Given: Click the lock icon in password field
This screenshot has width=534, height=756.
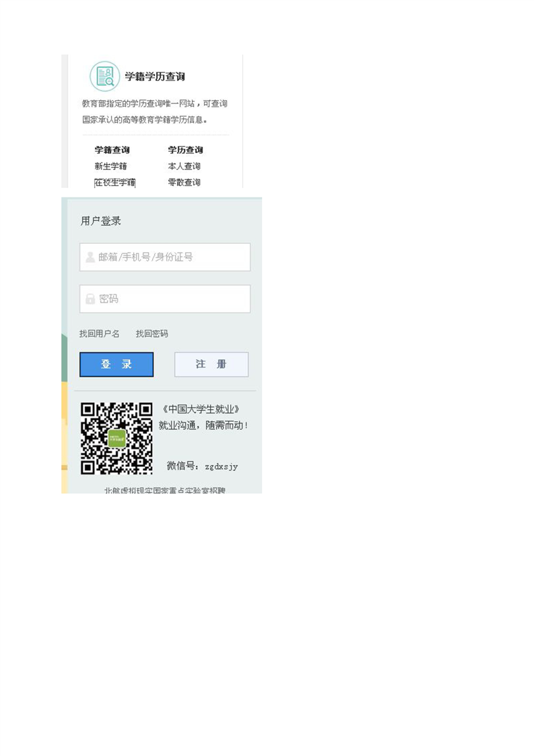Looking at the screenshot, I should point(90,299).
